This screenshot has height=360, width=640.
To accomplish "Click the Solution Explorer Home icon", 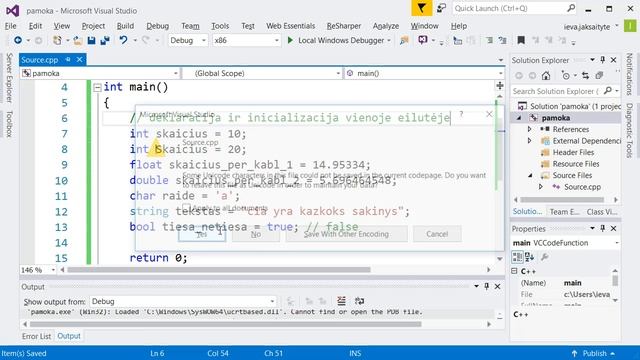I will pos(546,76).
